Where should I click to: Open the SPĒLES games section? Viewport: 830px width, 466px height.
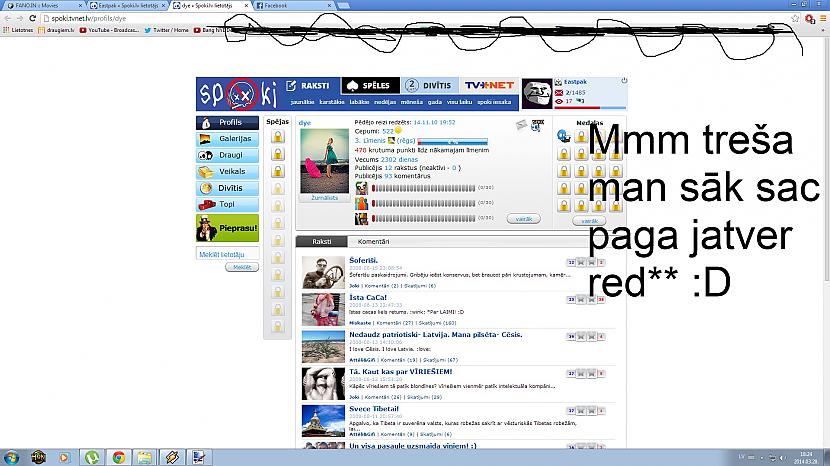tap(369, 85)
